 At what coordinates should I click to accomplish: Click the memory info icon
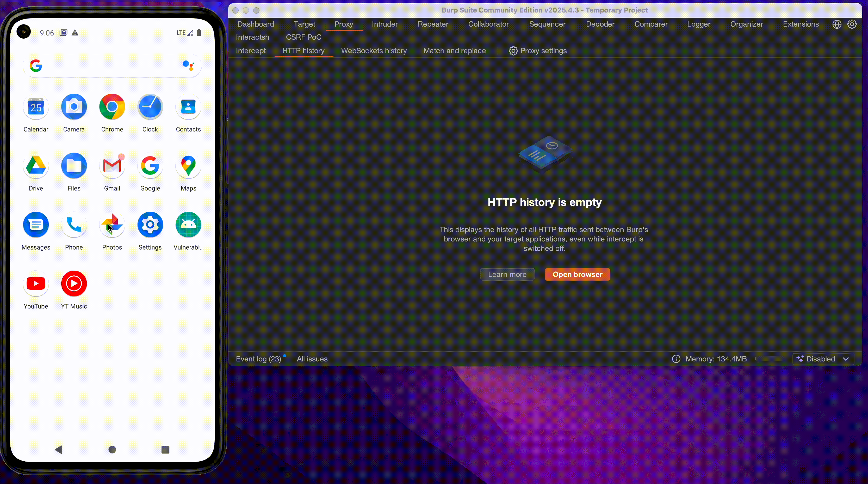point(676,359)
